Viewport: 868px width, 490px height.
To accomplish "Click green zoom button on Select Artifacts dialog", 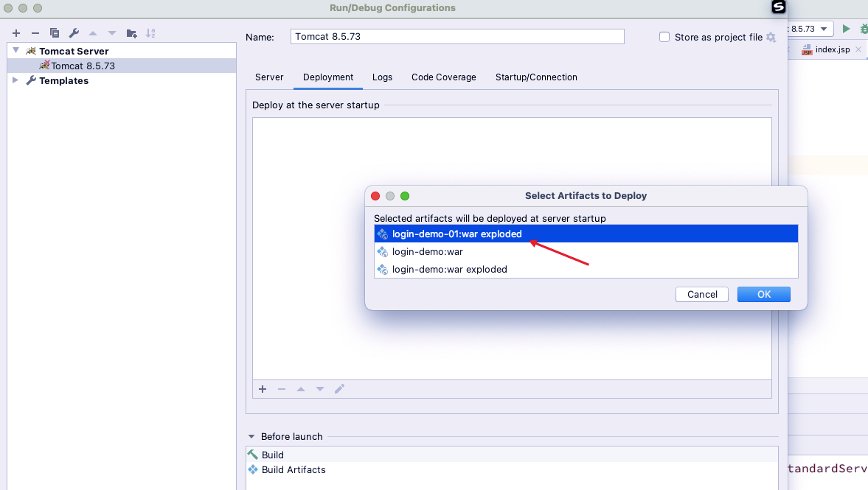I will pos(405,196).
